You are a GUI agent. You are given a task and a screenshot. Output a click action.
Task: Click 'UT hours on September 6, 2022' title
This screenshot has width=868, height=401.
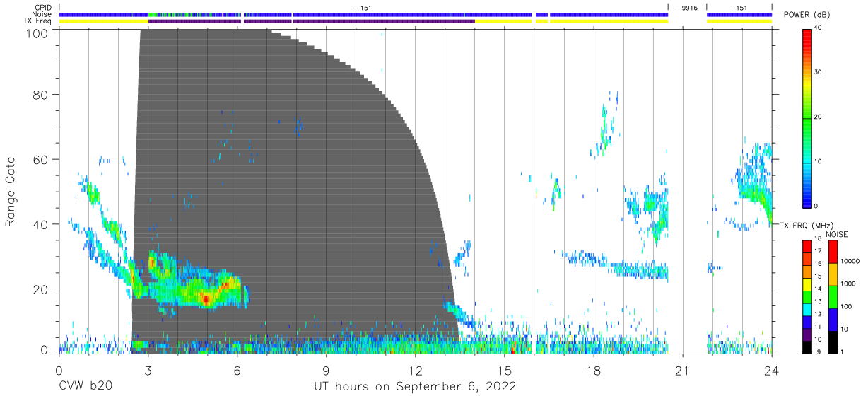[415, 387]
